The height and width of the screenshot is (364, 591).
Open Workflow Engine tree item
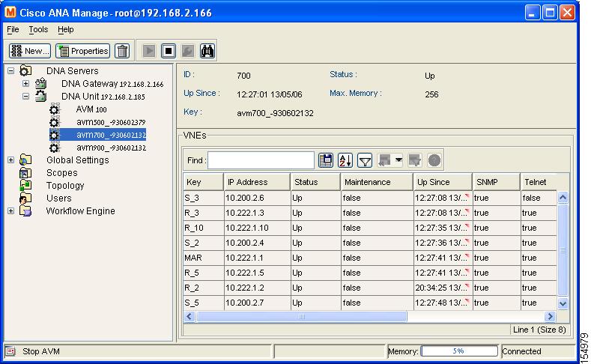(80, 211)
